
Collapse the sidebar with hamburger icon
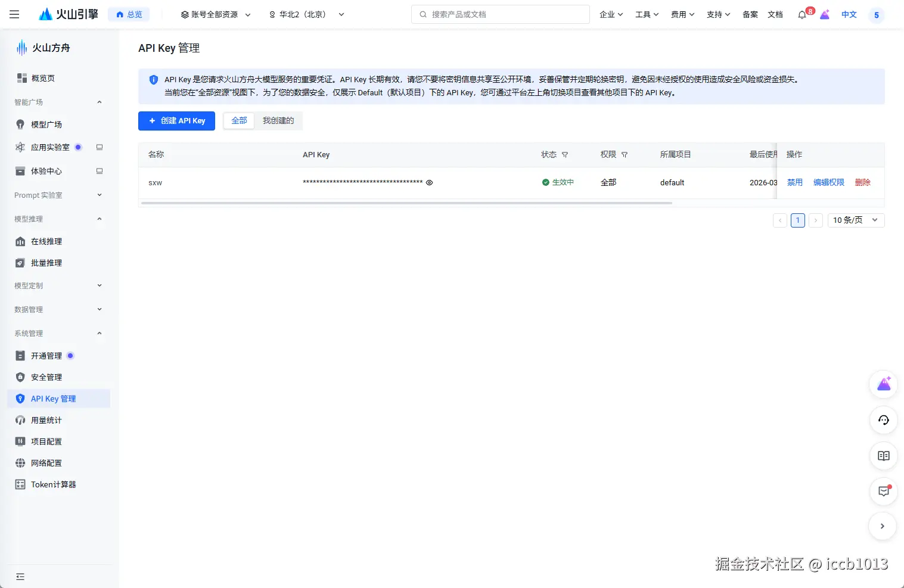[x=14, y=14]
